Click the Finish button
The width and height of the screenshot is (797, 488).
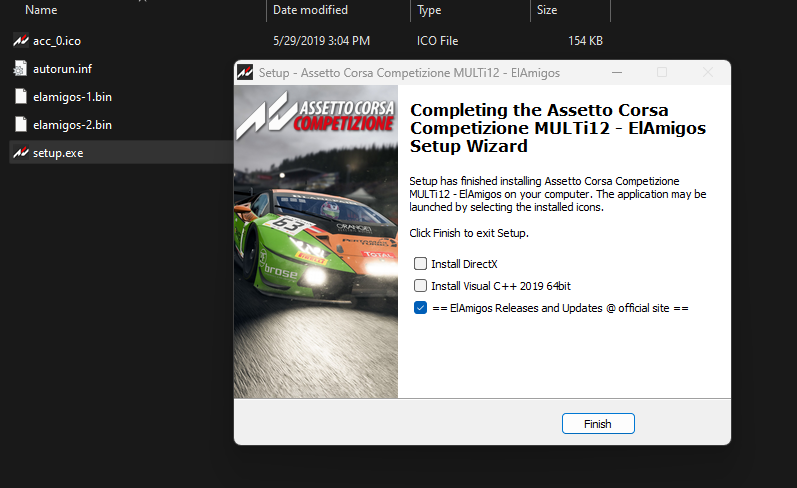pos(598,423)
